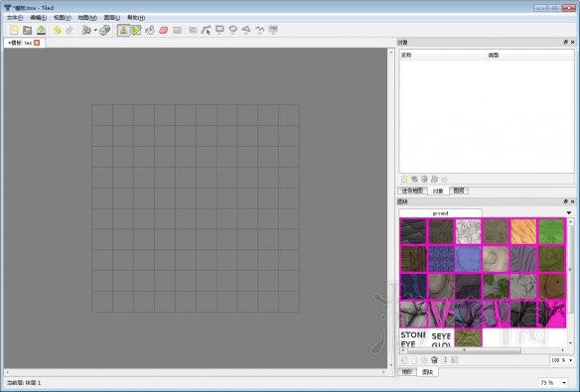Click the duplicate objects icon in 对象 panel
The height and width of the screenshot is (392, 580).
[415, 179]
